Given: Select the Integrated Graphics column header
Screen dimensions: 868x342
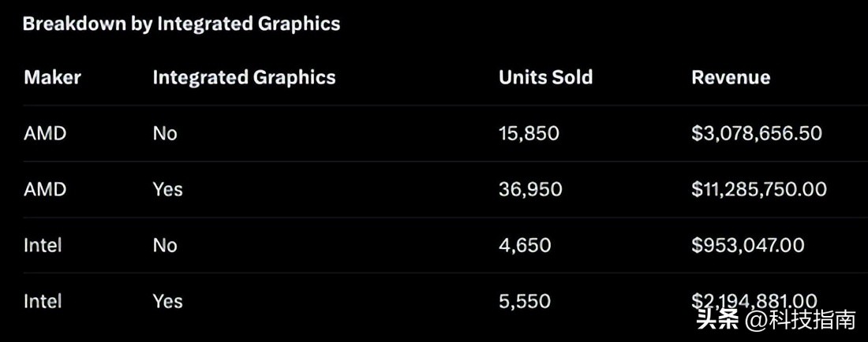Looking at the screenshot, I should tap(244, 77).
